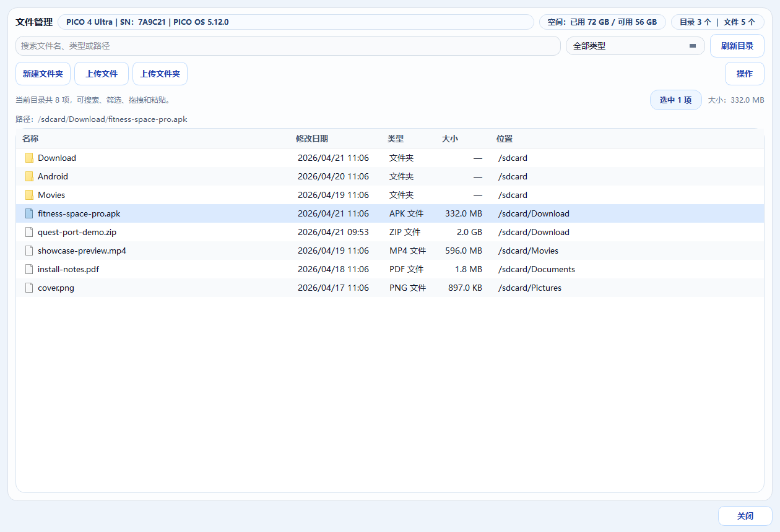Click the quest-port-demo.zip file icon
Image resolution: width=780 pixels, height=532 pixels.
pyautogui.click(x=29, y=232)
